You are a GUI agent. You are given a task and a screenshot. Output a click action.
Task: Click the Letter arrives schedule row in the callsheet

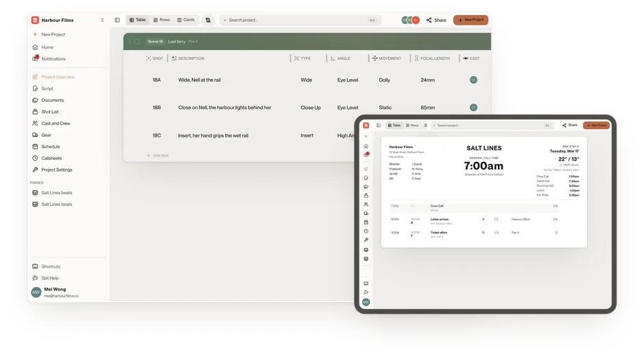tap(475, 221)
